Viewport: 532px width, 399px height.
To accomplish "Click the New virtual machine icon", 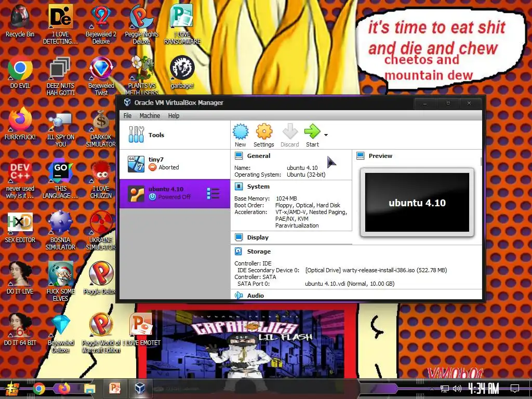I will [x=240, y=131].
